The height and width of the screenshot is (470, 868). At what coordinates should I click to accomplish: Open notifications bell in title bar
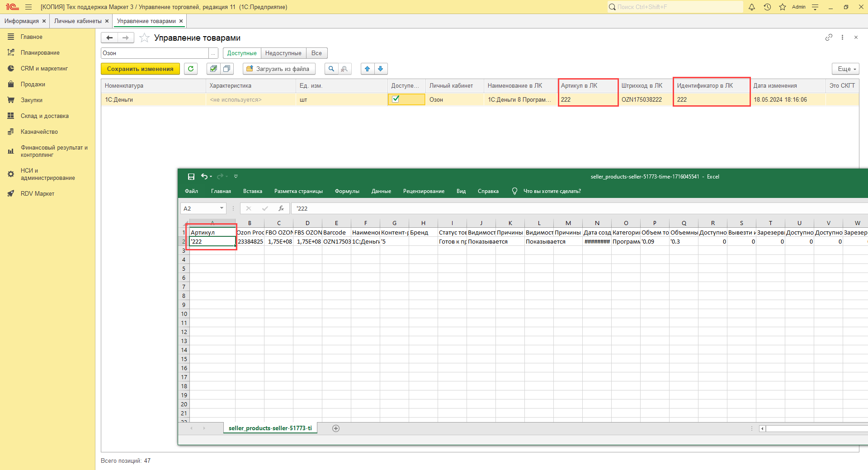(x=752, y=7)
